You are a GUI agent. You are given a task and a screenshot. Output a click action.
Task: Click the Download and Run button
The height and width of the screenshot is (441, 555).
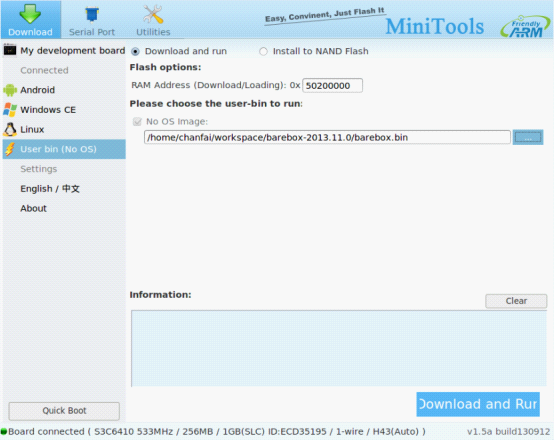pos(478,404)
